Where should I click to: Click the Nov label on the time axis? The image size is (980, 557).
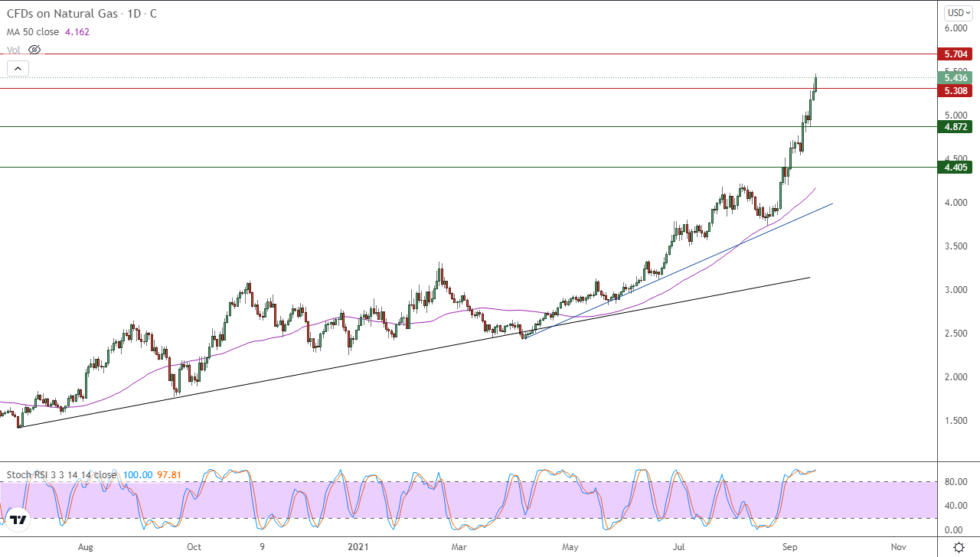[899, 547]
